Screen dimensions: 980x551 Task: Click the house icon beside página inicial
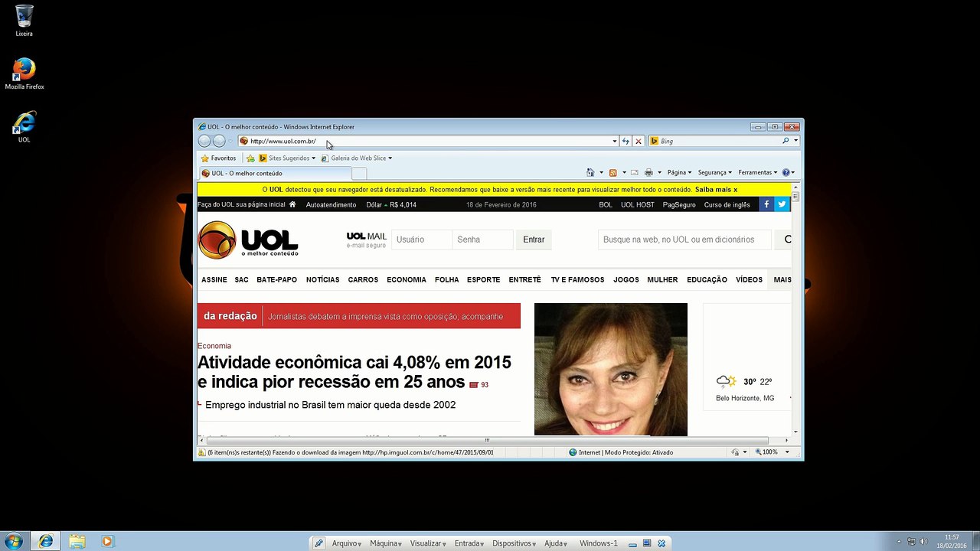click(292, 204)
